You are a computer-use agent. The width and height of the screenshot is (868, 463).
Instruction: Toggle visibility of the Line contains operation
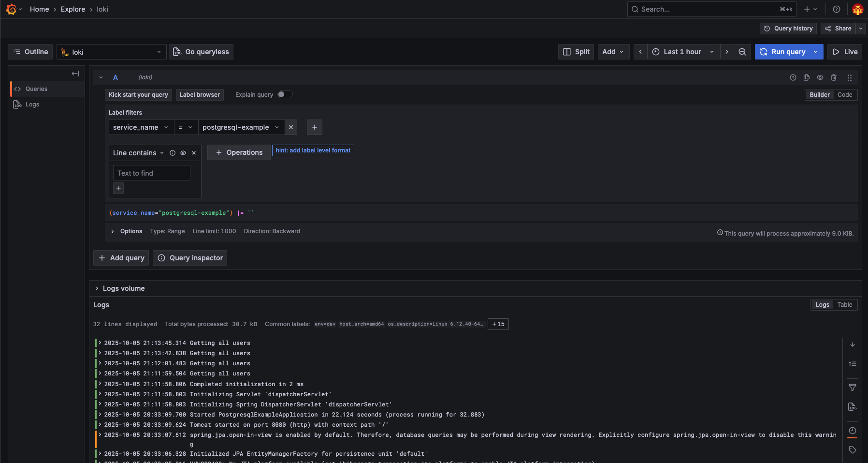pyautogui.click(x=183, y=152)
